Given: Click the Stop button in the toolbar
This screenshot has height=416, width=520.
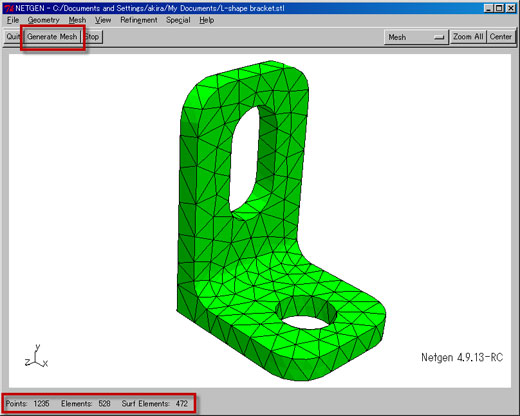Looking at the screenshot, I should click(92, 37).
